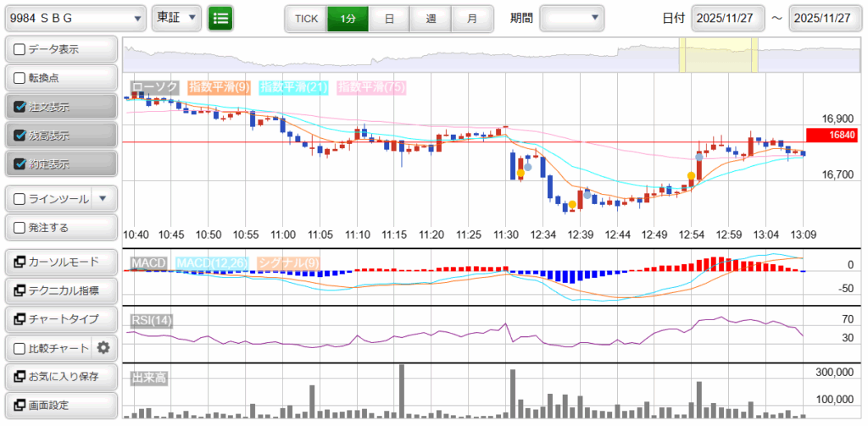868x426 pixels.
Task: Expand the 期間 period dropdown
Action: [x=572, y=18]
